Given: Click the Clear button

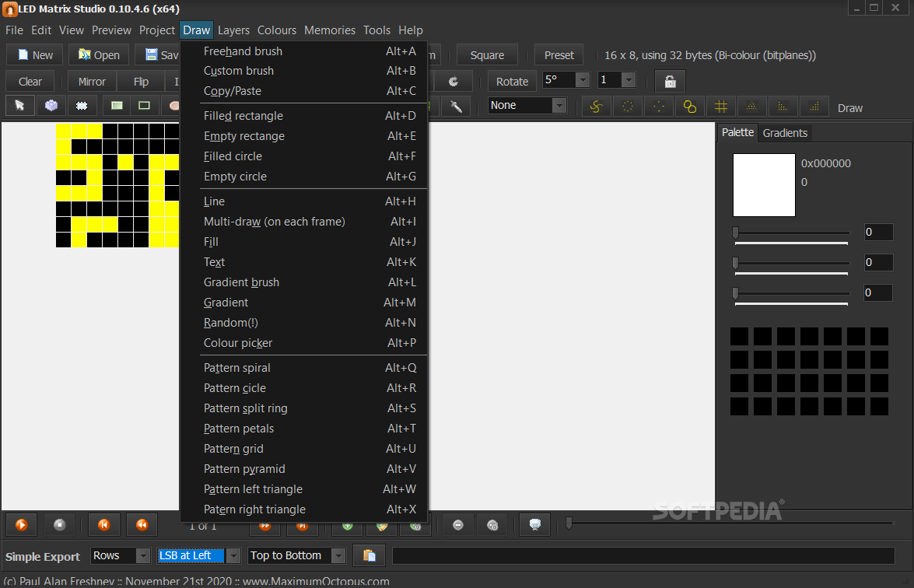Looking at the screenshot, I should tap(30, 82).
